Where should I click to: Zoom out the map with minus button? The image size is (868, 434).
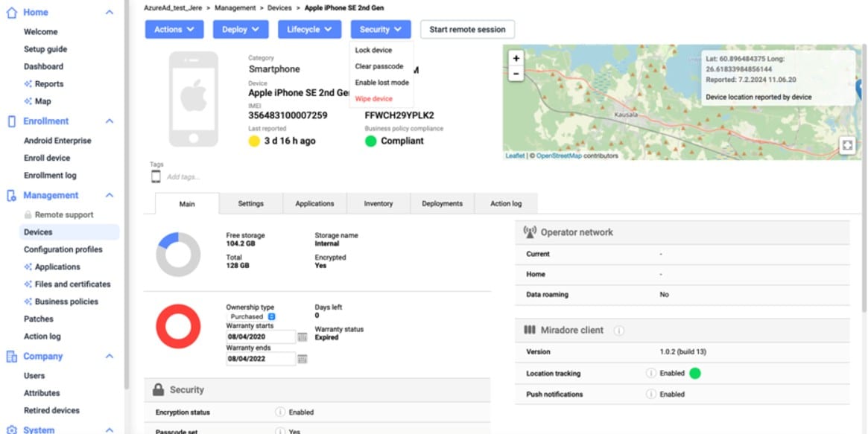[x=516, y=73]
